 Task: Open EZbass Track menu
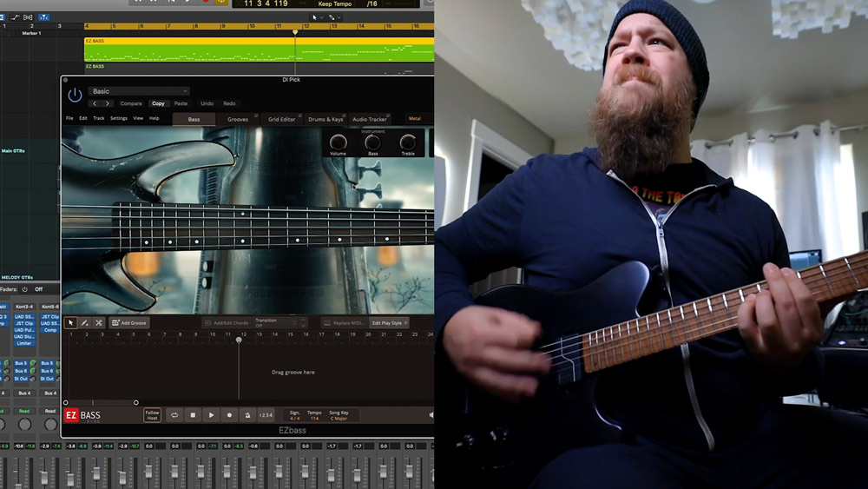(x=99, y=118)
